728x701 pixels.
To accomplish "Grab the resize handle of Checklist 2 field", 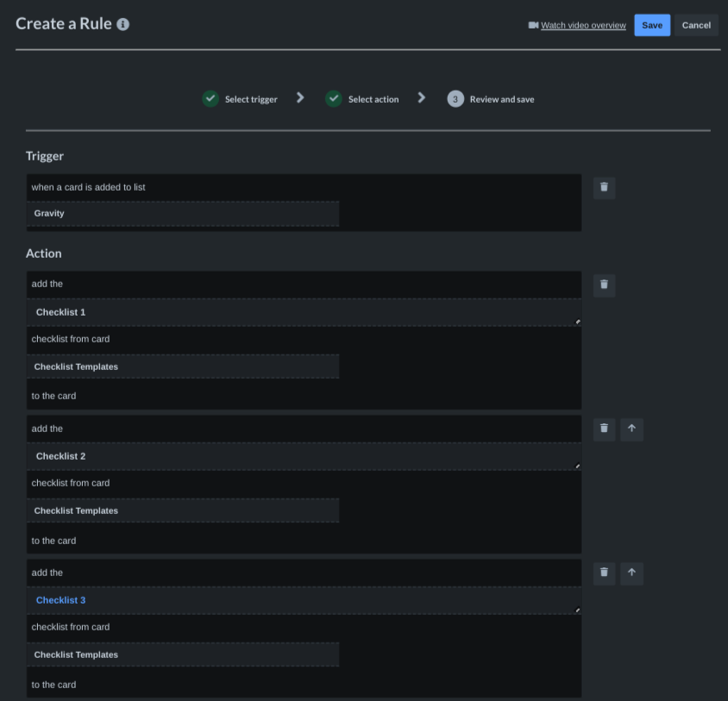I will coord(578,466).
